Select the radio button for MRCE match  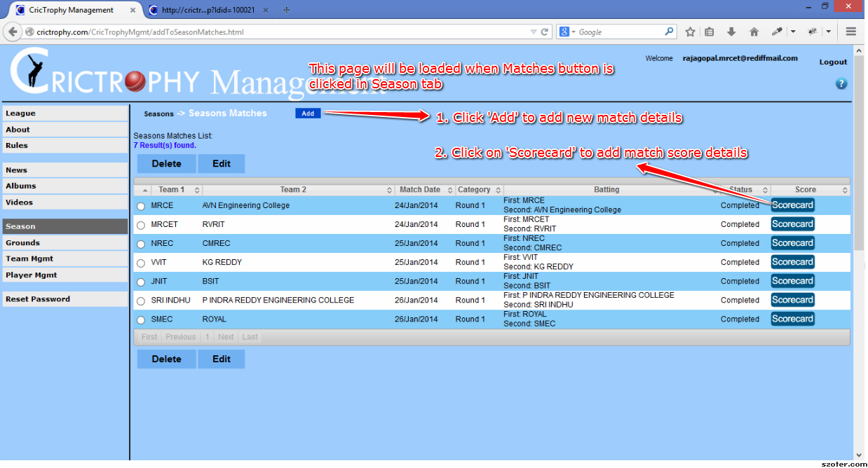141,206
